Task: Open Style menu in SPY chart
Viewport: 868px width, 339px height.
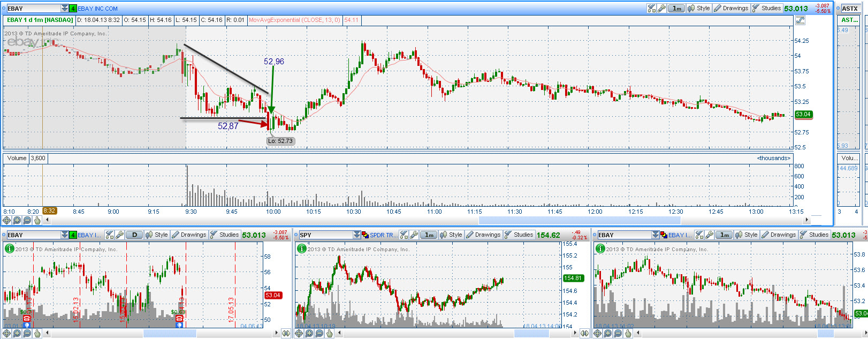Action: [x=451, y=235]
